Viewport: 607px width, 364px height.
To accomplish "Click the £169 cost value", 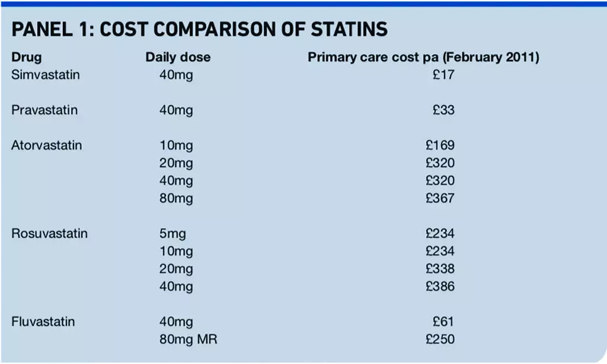I will 440,145.
